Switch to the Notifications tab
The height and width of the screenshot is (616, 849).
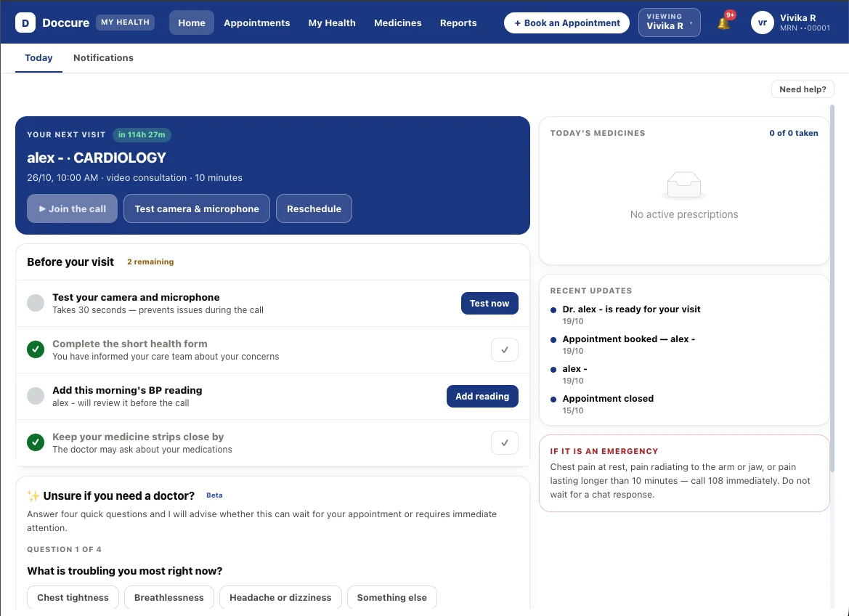point(103,58)
